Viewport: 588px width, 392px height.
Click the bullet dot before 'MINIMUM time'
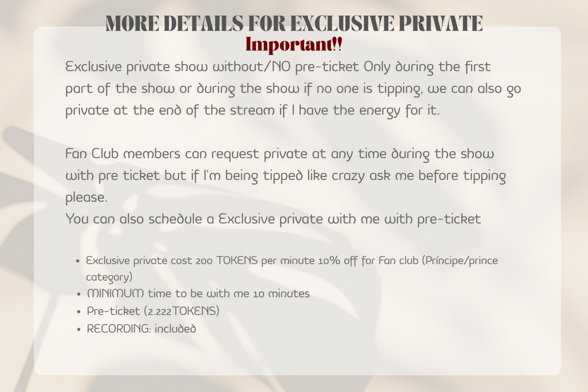[79, 294]
